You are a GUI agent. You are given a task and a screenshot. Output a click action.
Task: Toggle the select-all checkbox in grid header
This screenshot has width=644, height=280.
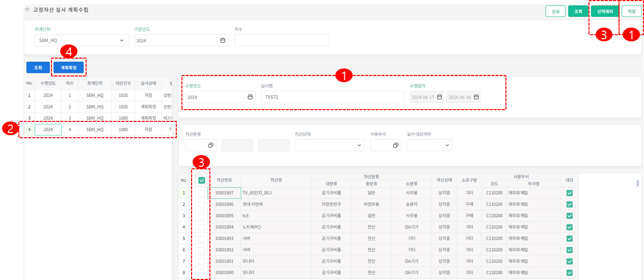(202, 180)
